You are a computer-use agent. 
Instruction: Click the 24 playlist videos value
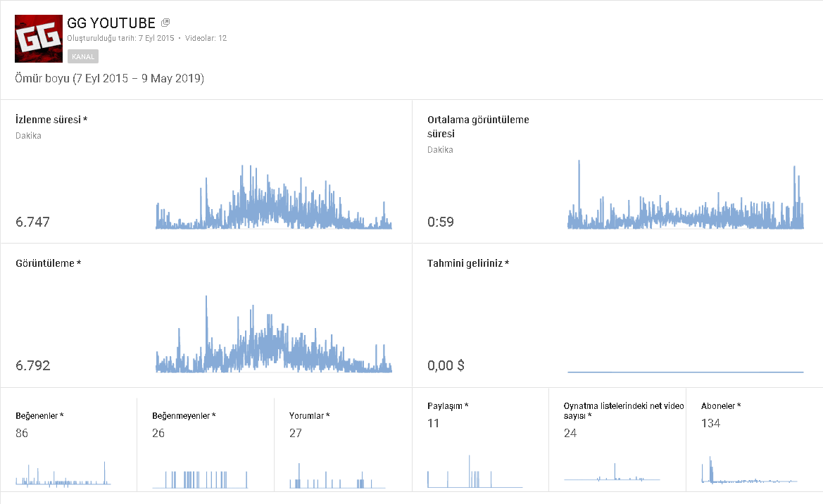coord(570,433)
